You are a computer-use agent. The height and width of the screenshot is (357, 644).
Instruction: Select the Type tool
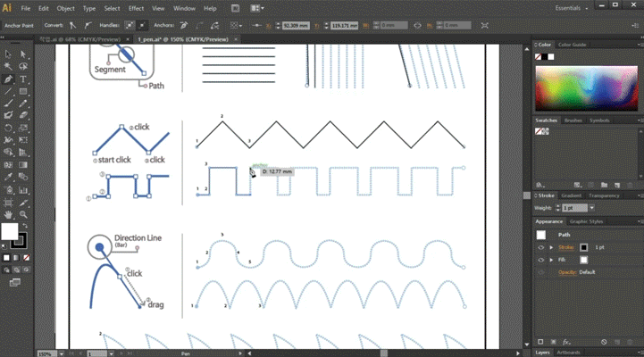(x=23, y=79)
